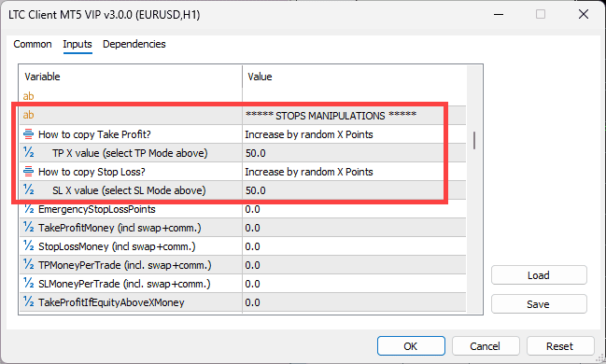606x364 pixels.
Task: Reset inputs with the Reset button
Action: (560, 346)
